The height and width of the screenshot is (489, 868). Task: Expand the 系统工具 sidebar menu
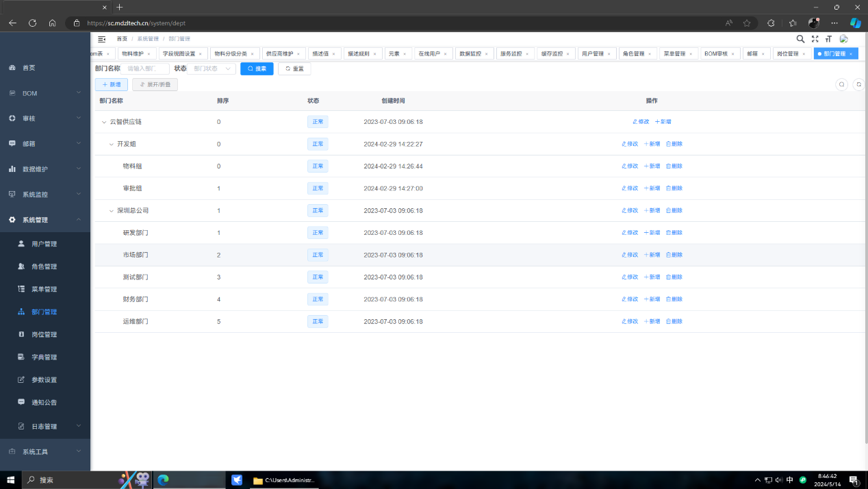(45, 451)
